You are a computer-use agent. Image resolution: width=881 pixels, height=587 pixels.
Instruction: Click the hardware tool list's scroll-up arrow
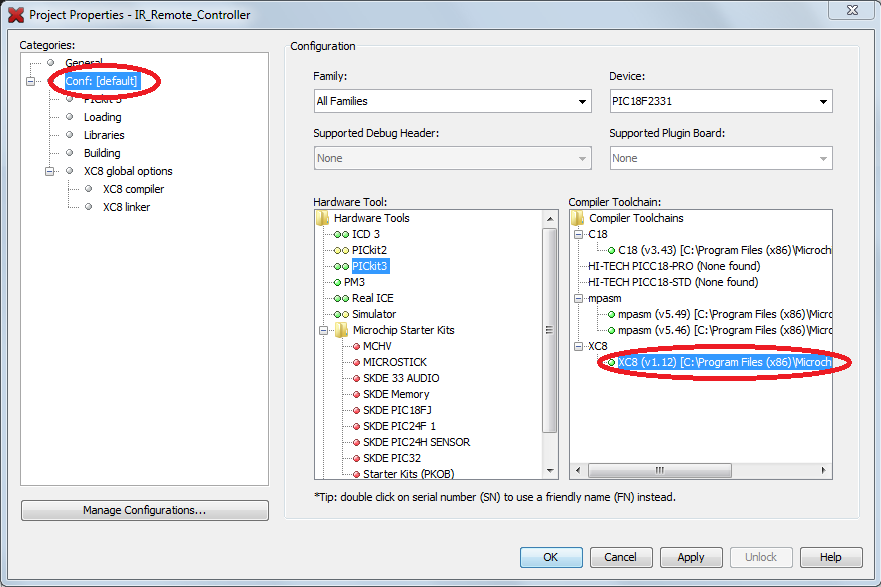550,219
